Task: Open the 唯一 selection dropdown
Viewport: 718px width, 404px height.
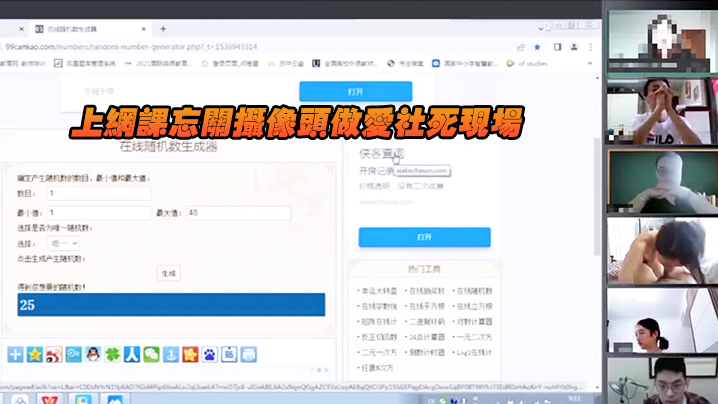Action: tap(62, 243)
